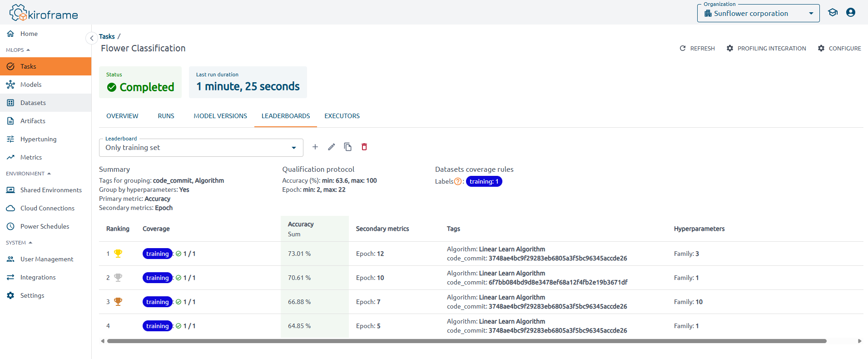Open Hypertuning in the sidebar
The width and height of the screenshot is (868, 359).
(38, 139)
